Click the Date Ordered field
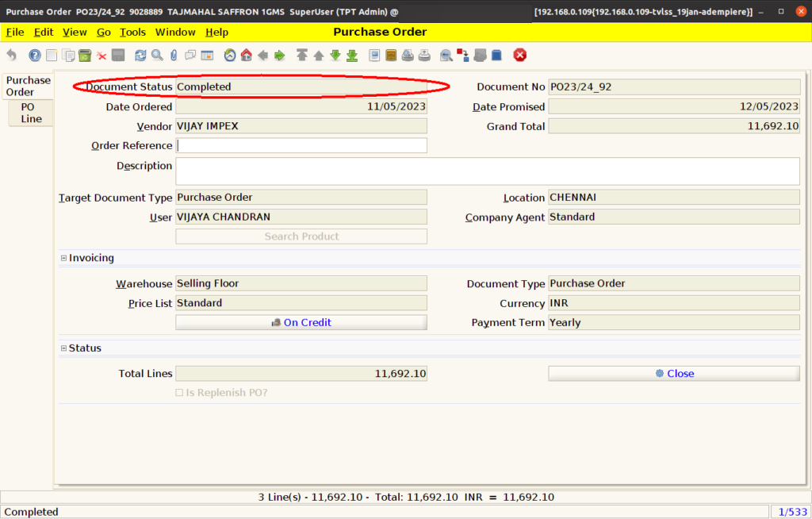Image resolution: width=812 pixels, height=519 pixels. click(301, 106)
